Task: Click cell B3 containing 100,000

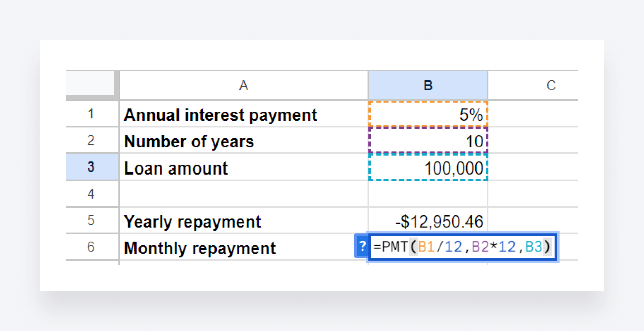Action: 428,167
